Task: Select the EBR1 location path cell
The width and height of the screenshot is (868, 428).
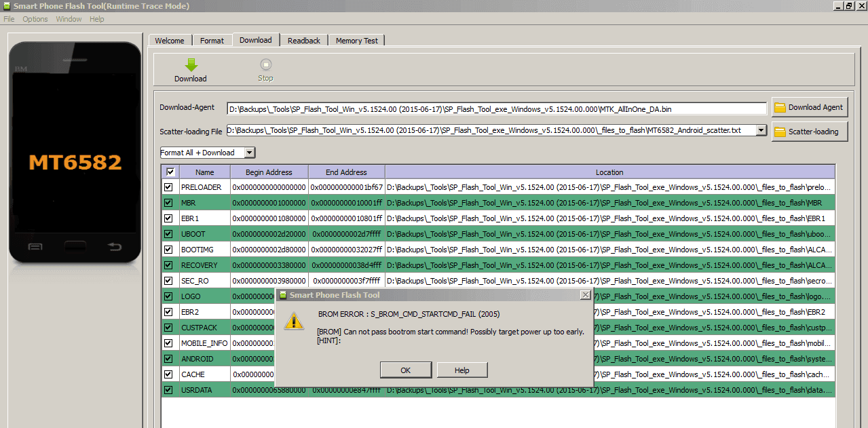Action: pos(609,218)
